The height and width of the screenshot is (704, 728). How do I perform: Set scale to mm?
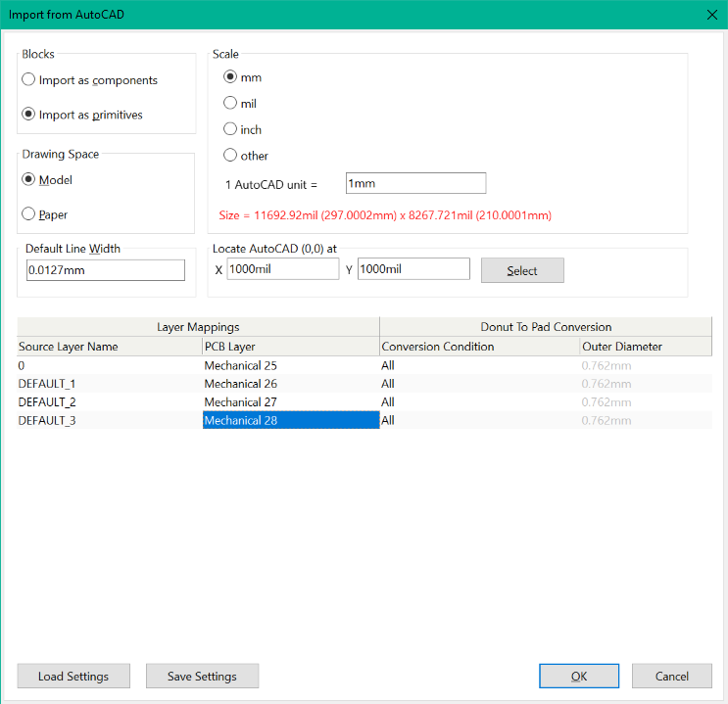coord(230,77)
